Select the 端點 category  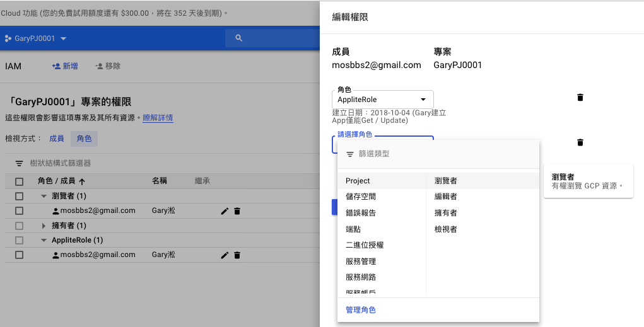click(x=382, y=229)
